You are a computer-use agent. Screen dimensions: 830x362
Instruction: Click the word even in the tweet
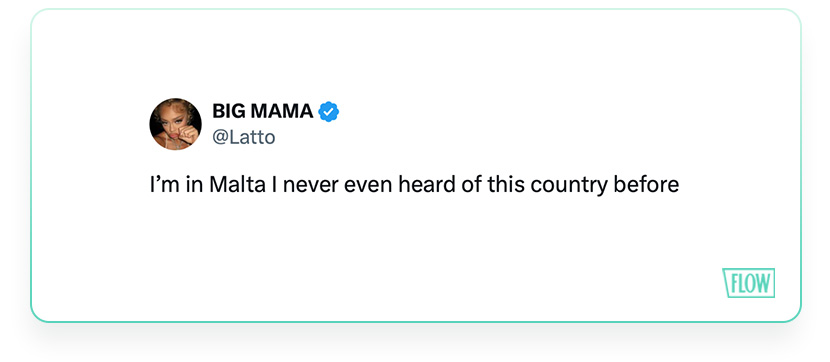(369, 186)
